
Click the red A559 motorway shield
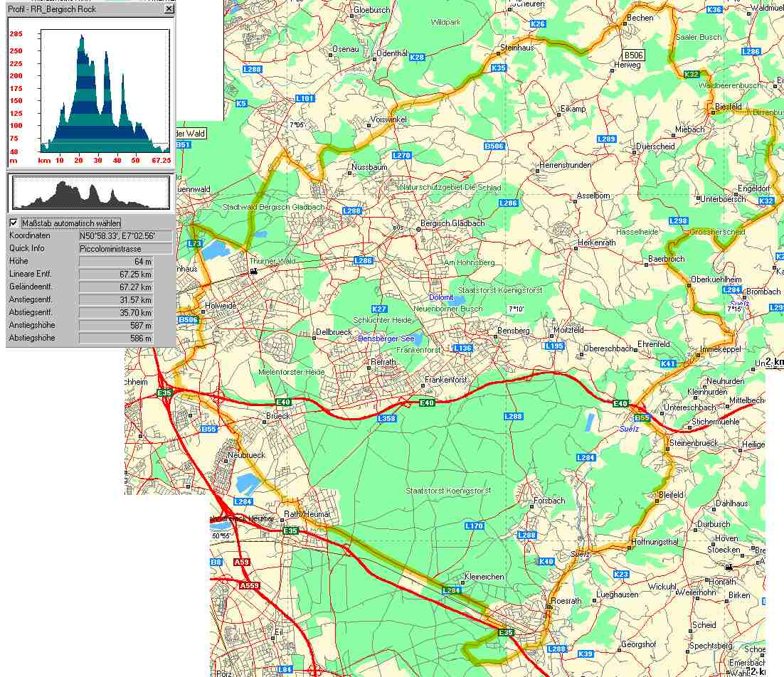[249, 586]
